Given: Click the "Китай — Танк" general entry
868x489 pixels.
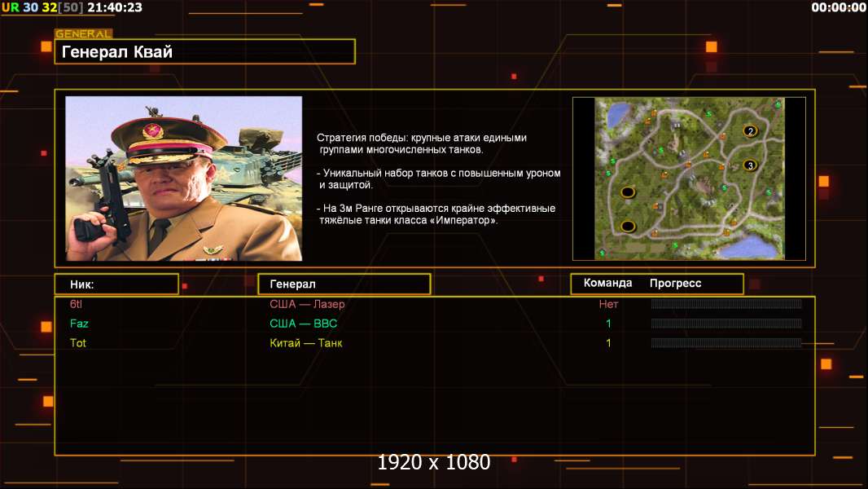Looking at the screenshot, I should tap(306, 343).
